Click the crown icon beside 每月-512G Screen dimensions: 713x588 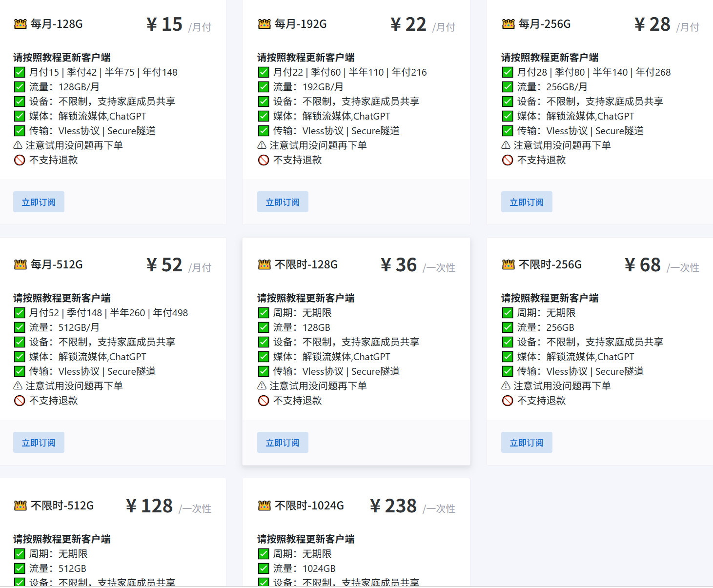pyautogui.click(x=20, y=264)
